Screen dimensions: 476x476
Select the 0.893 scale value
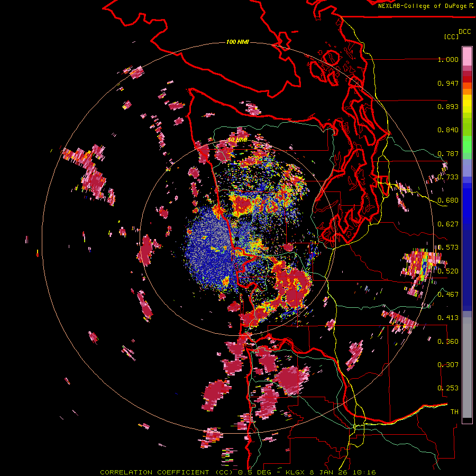point(448,106)
